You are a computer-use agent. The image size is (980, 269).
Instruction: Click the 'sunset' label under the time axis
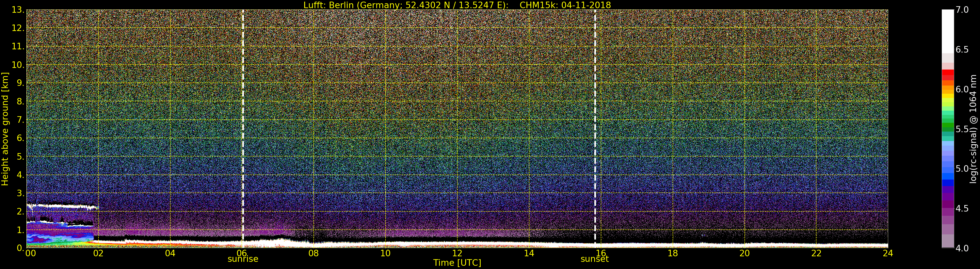coord(595,259)
